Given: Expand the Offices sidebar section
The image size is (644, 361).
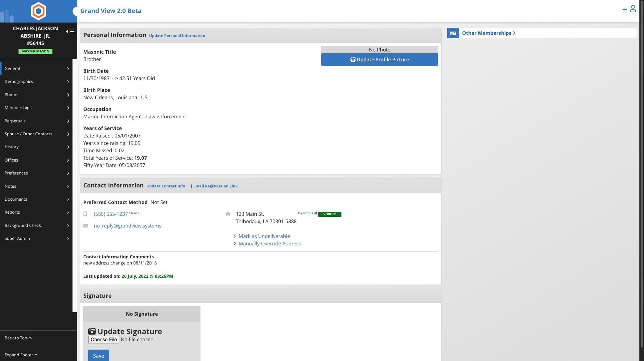Looking at the screenshot, I should (36, 160).
